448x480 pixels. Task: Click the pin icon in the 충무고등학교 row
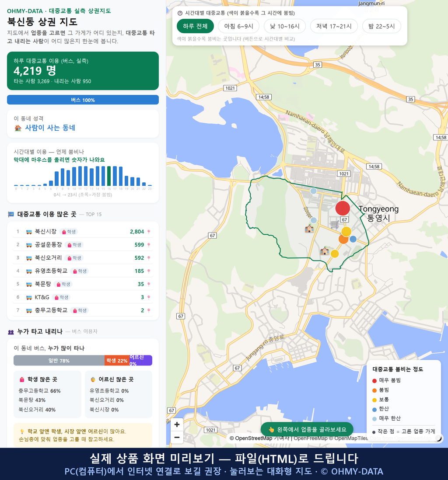(x=149, y=310)
